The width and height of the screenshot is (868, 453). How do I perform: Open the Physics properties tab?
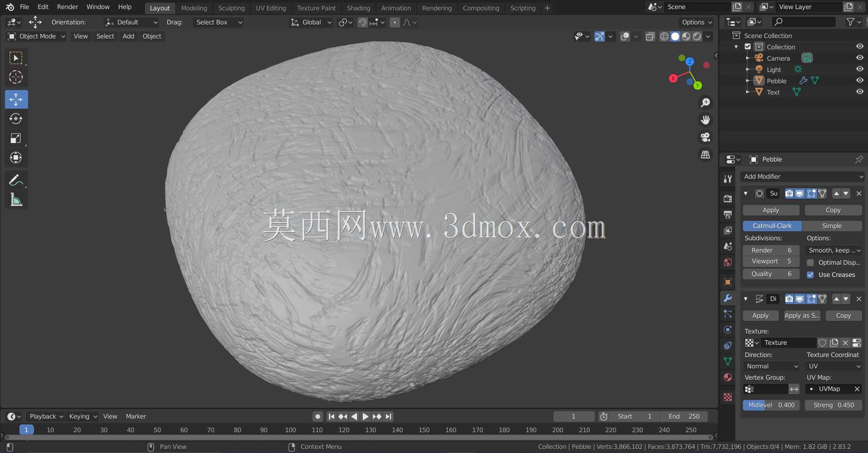(728, 330)
